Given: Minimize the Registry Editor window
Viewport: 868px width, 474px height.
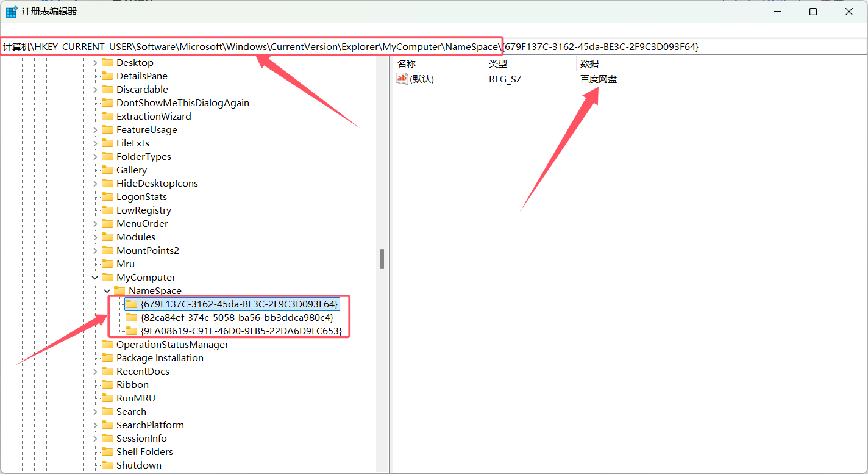Looking at the screenshot, I should click(x=777, y=12).
